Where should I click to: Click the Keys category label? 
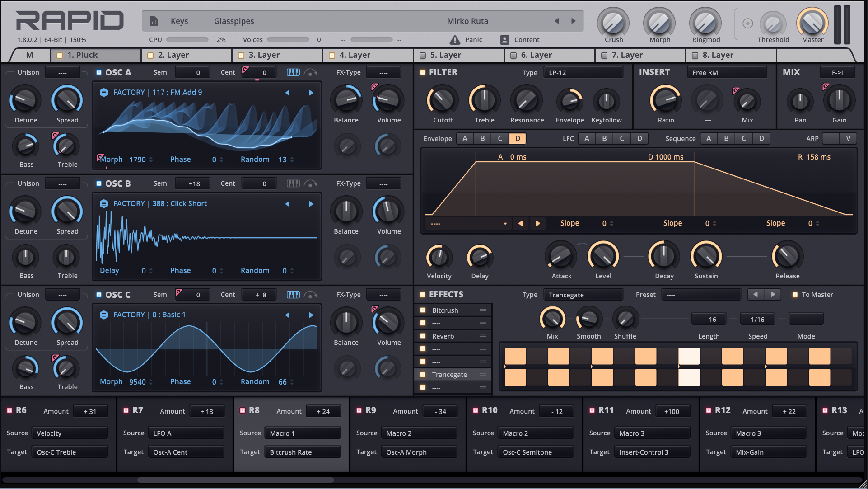click(x=179, y=21)
